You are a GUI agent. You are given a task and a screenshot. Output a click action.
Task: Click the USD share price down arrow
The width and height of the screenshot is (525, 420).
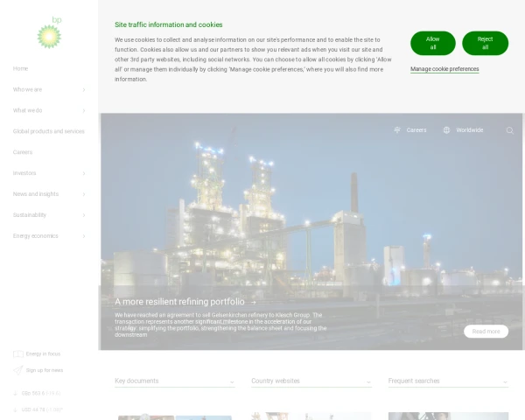click(x=15, y=409)
